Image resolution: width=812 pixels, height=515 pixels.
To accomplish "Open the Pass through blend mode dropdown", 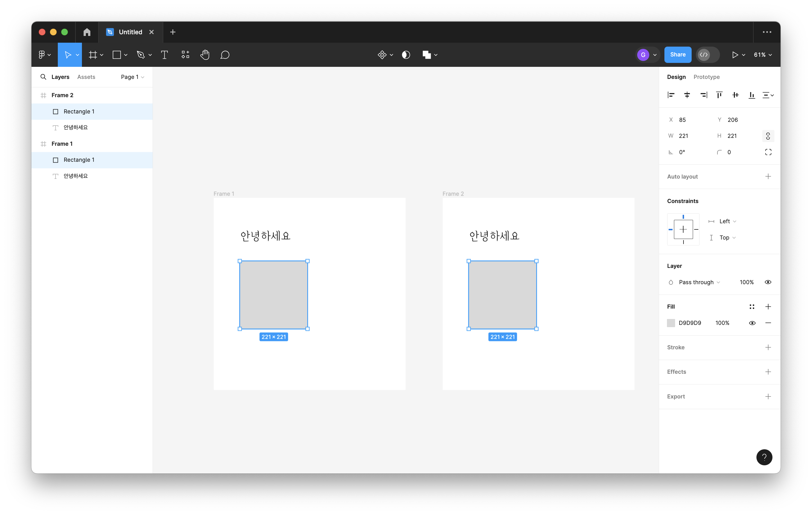I will tap(699, 282).
